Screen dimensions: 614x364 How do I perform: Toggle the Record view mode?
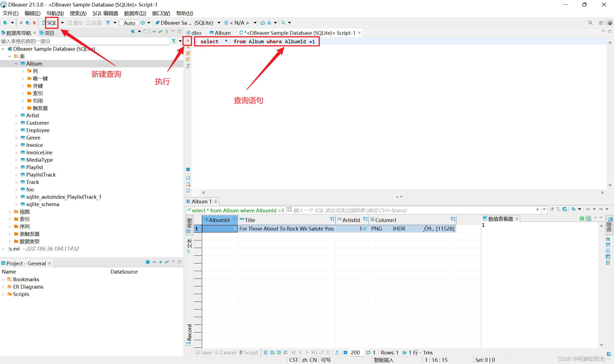coord(189,335)
